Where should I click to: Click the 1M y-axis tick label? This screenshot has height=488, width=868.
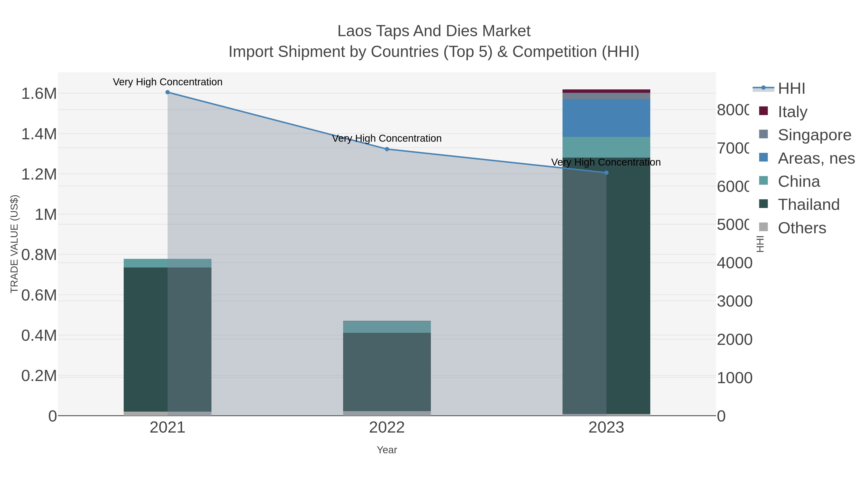[46, 214]
